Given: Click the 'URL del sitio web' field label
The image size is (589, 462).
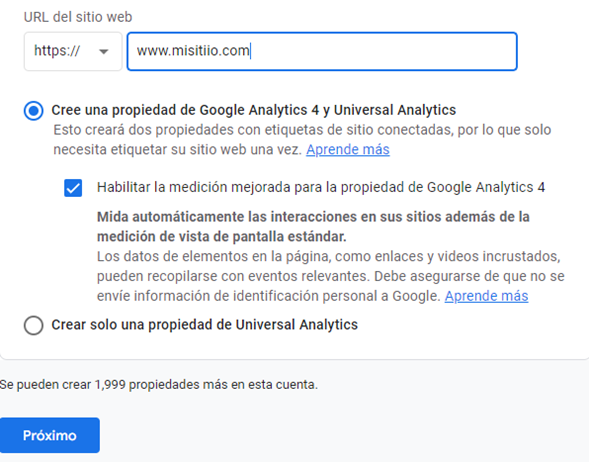Looking at the screenshot, I should [x=78, y=17].
